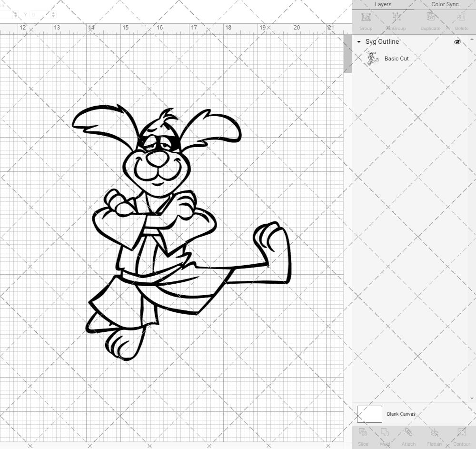This screenshot has height=449, width=476.
Task: Click the Y position input field
Action: point(40,15)
